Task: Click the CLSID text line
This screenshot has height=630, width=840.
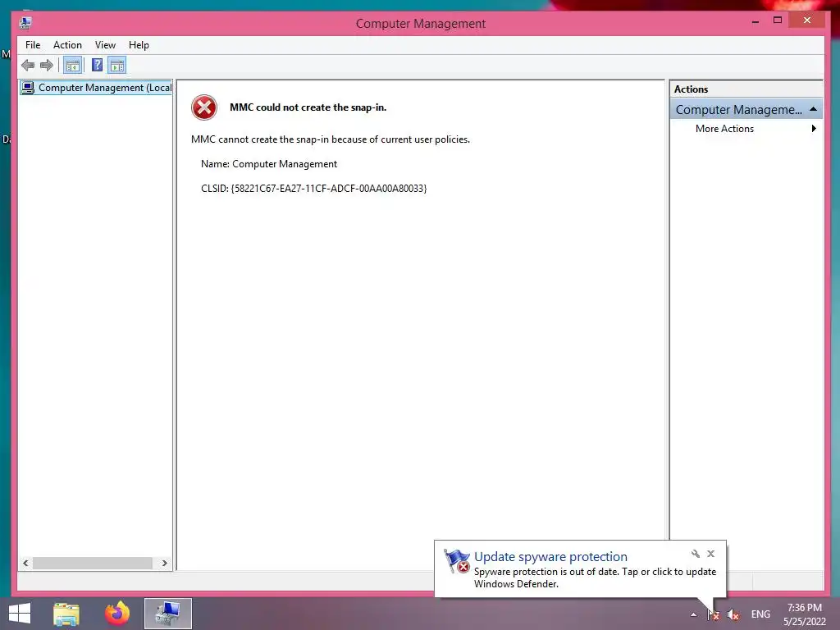Action: [x=314, y=189]
